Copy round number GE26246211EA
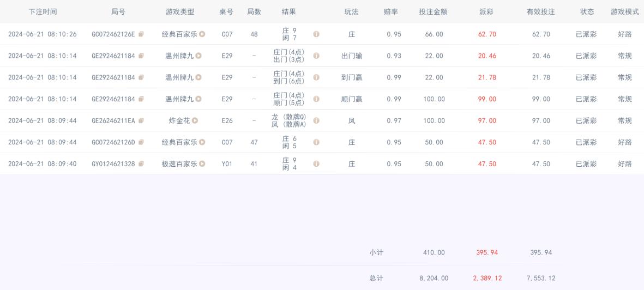Image resolution: width=644 pixels, height=290 pixels. tap(141, 120)
